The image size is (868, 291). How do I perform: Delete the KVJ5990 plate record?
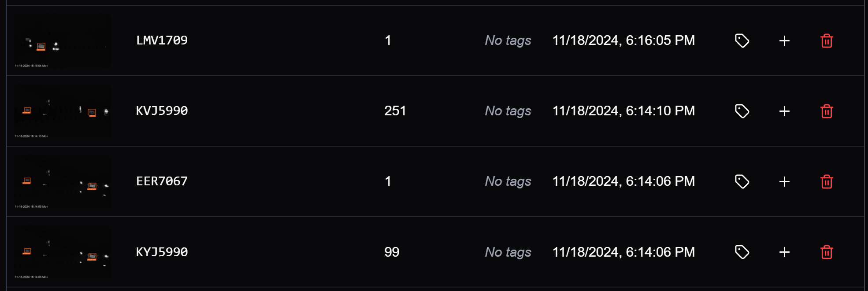(x=827, y=111)
